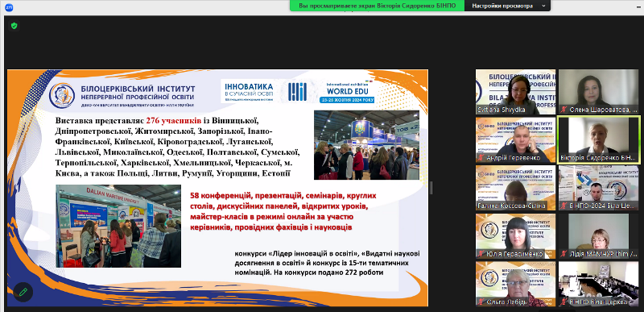Click the World Edu logo on slide
Image resolution: width=644 pixels, height=312 pixels.
point(348,91)
